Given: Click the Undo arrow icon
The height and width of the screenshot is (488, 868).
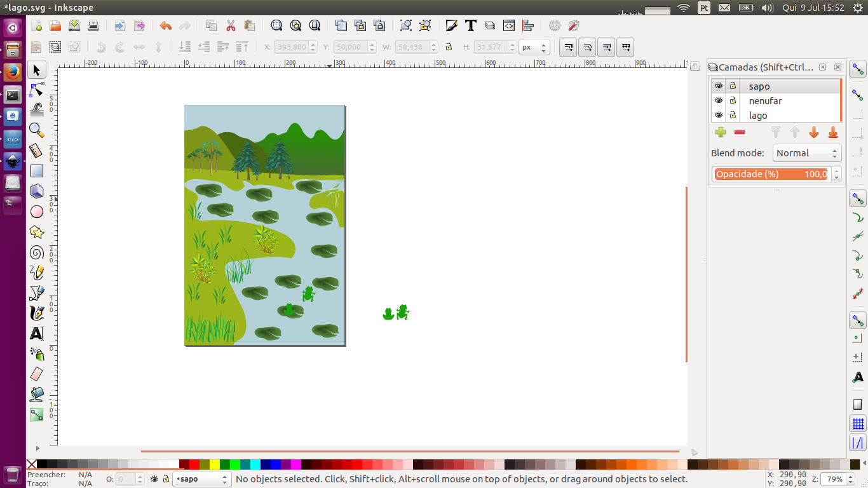Looking at the screenshot, I should pyautogui.click(x=166, y=26).
